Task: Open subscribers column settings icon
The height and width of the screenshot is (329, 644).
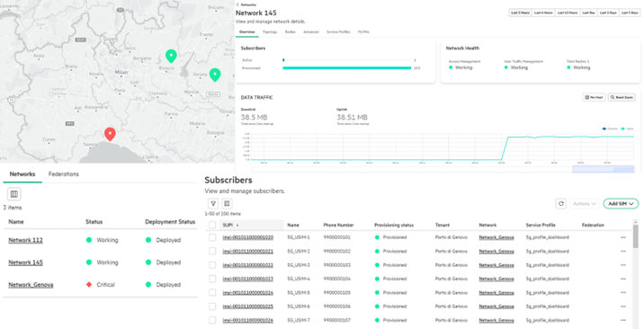Action: coord(227,203)
